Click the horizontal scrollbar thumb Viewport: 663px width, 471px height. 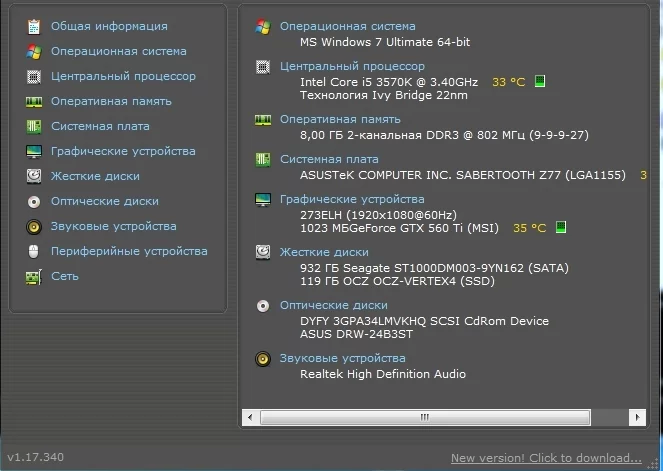[x=425, y=417]
